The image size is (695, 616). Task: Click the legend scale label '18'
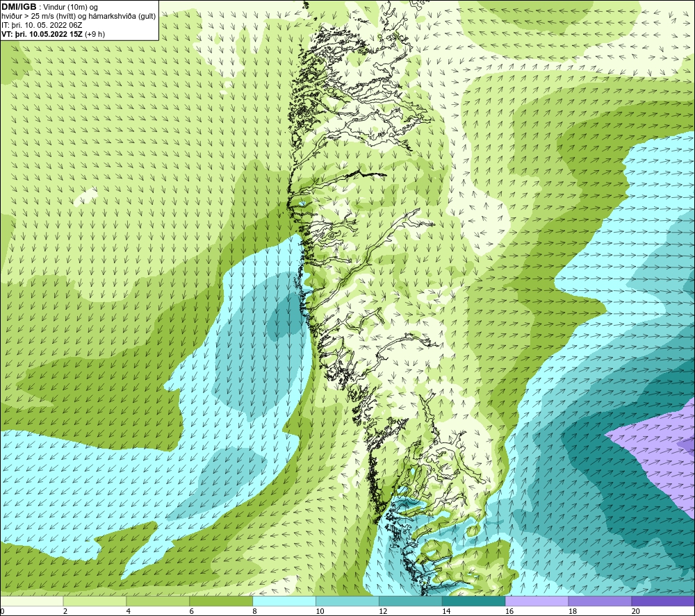pyautogui.click(x=572, y=612)
